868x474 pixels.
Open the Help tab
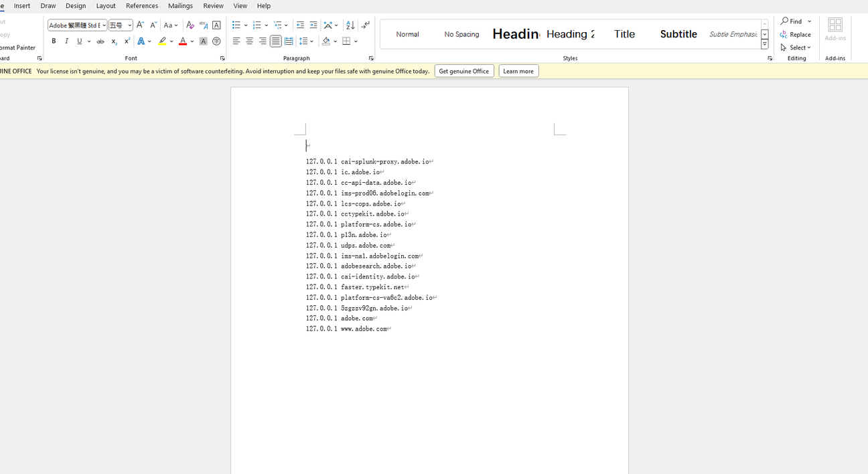pos(264,6)
